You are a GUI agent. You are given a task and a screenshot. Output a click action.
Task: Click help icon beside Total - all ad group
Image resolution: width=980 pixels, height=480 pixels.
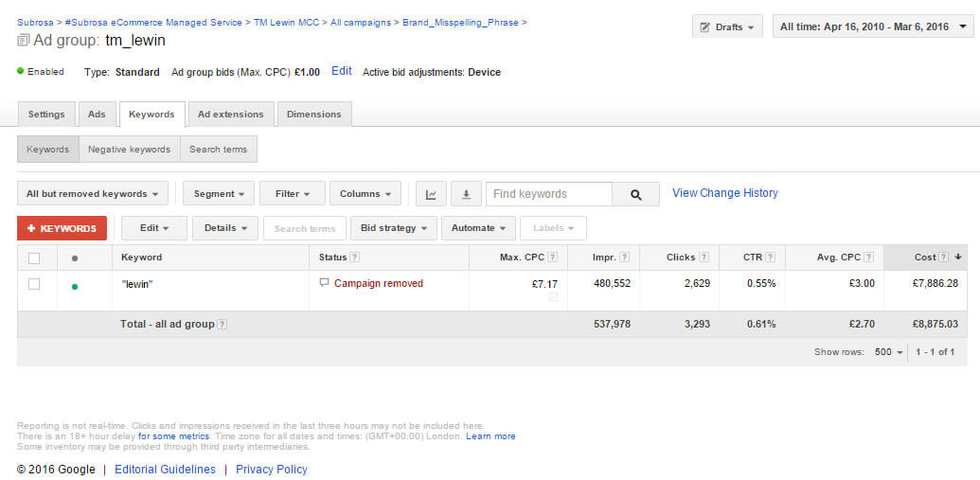pos(222,325)
